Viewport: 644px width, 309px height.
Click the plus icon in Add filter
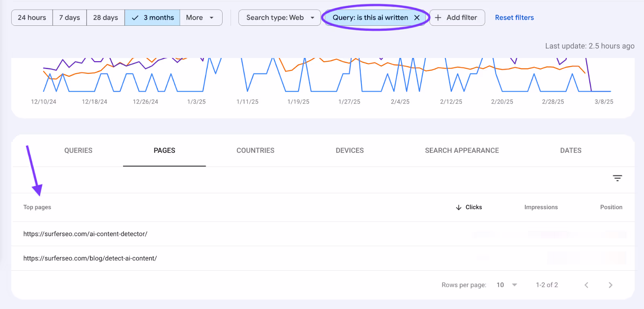(438, 18)
